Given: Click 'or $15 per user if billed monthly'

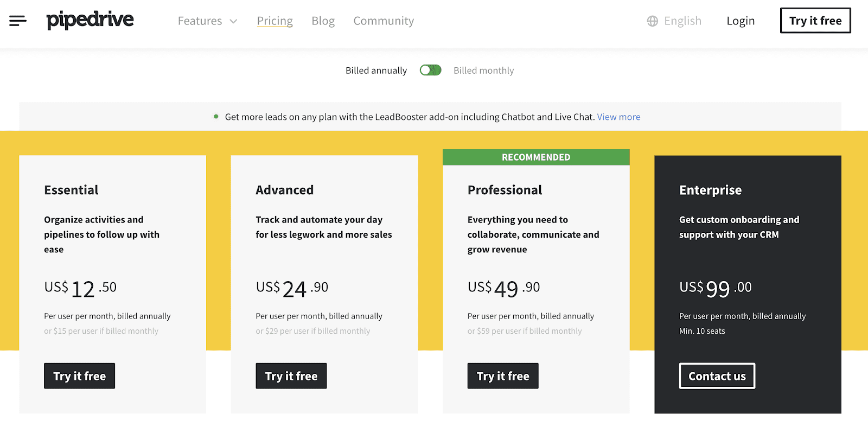Looking at the screenshot, I should point(101,331).
